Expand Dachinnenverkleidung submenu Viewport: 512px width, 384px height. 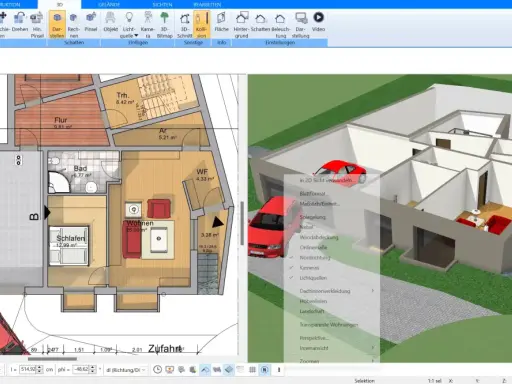click(x=373, y=291)
